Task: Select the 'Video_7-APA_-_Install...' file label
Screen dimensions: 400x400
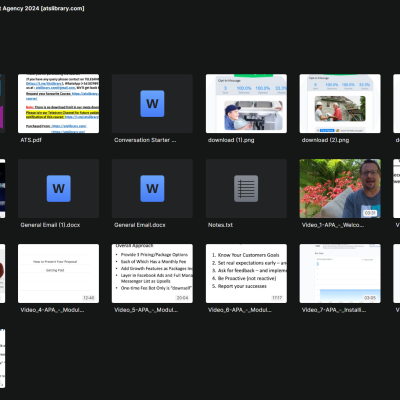Action: tap(334, 310)
